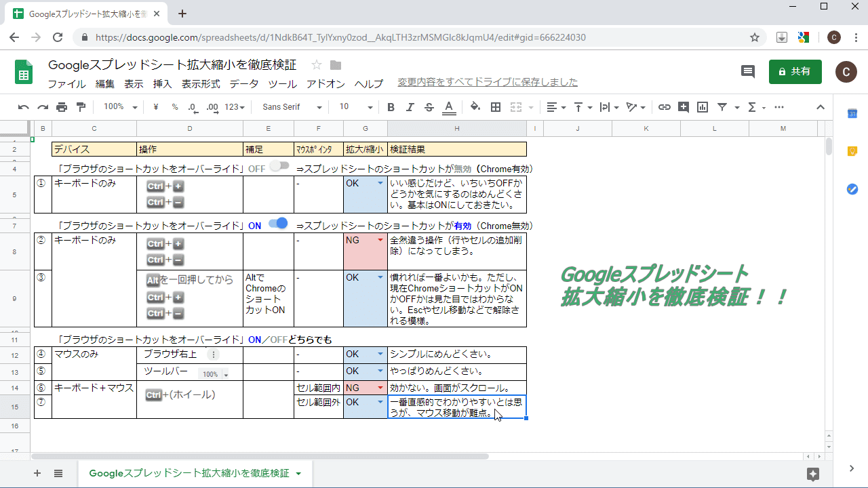Open the 表示形式 menu

(x=201, y=84)
